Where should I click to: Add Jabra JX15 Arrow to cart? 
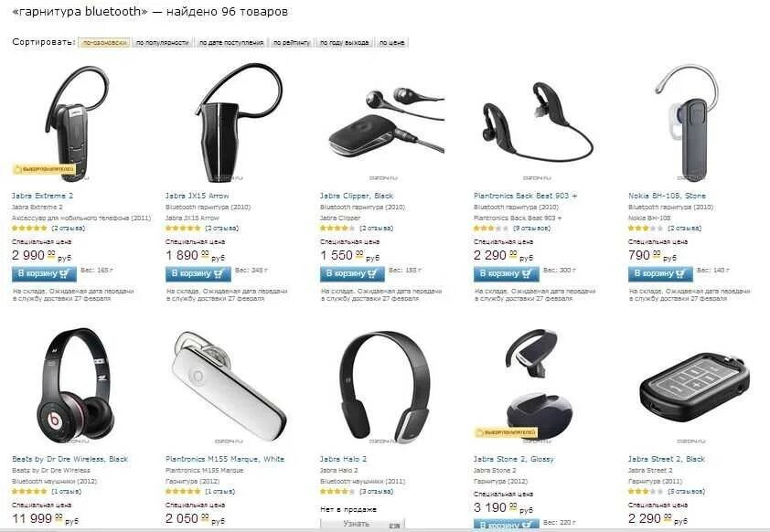pyautogui.click(x=198, y=273)
